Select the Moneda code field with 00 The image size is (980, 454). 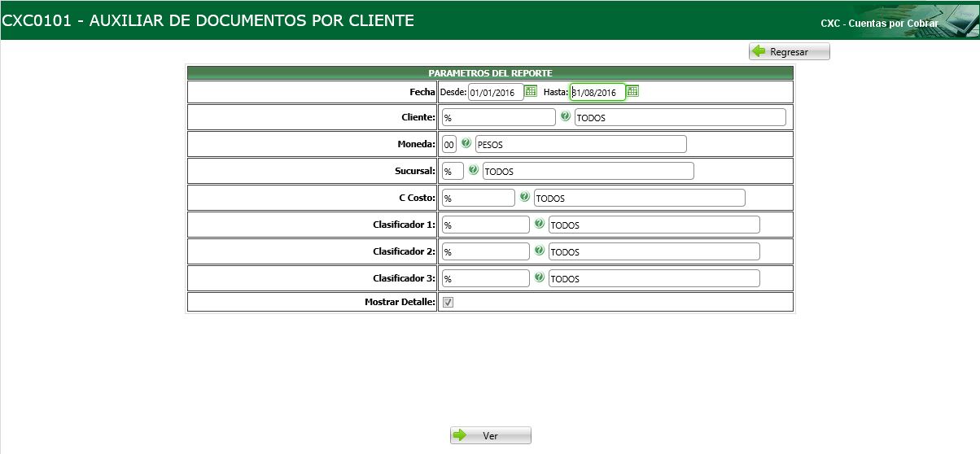[449, 144]
